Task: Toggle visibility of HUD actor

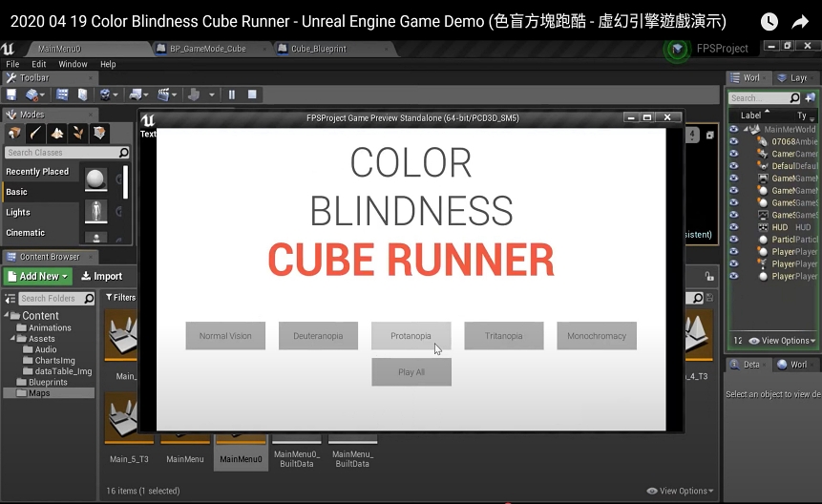Action: pyautogui.click(x=734, y=227)
